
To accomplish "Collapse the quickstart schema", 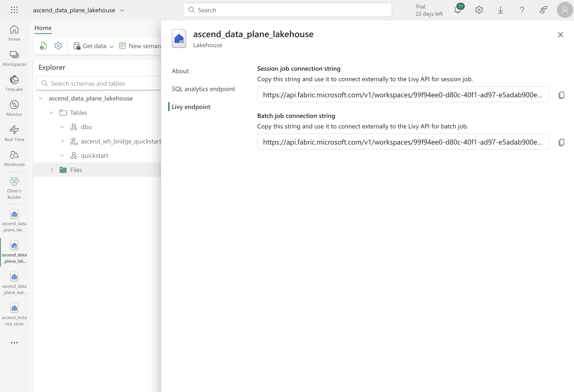I will pos(62,156).
